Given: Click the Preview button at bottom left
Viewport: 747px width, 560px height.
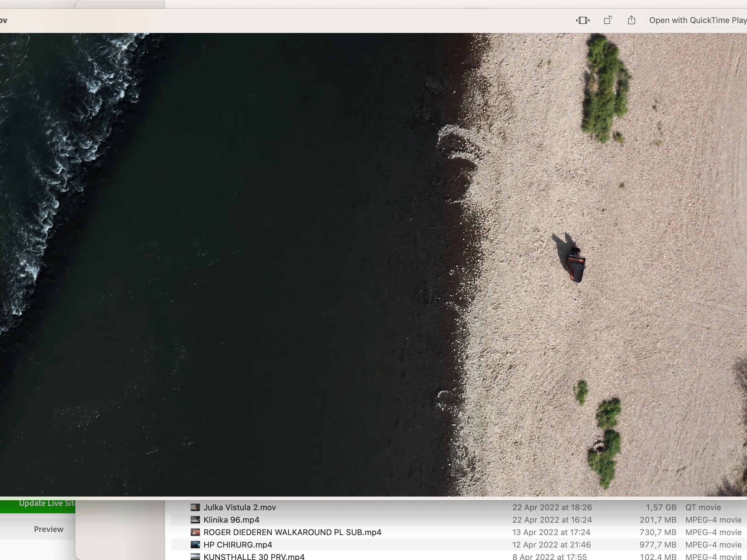Looking at the screenshot, I should point(48,529).
